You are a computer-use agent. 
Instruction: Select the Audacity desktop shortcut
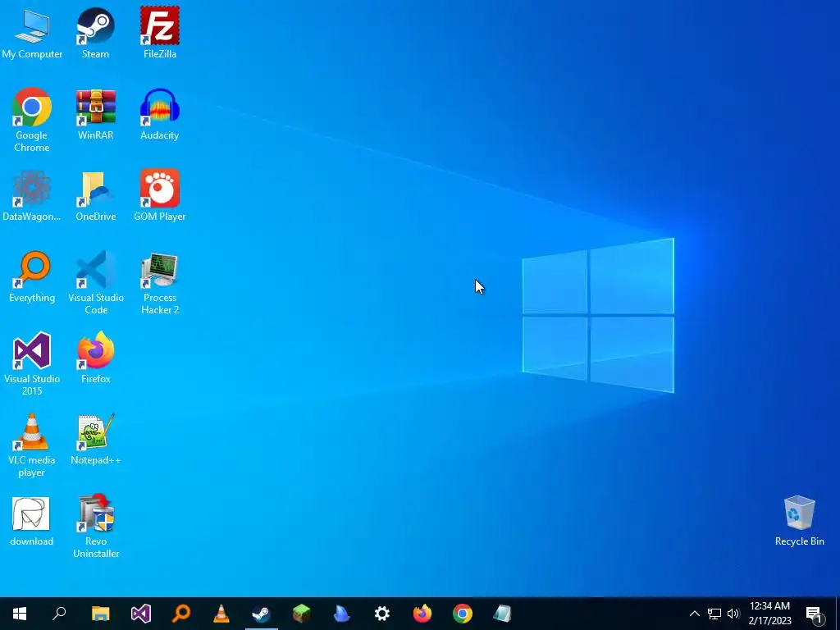160,114
